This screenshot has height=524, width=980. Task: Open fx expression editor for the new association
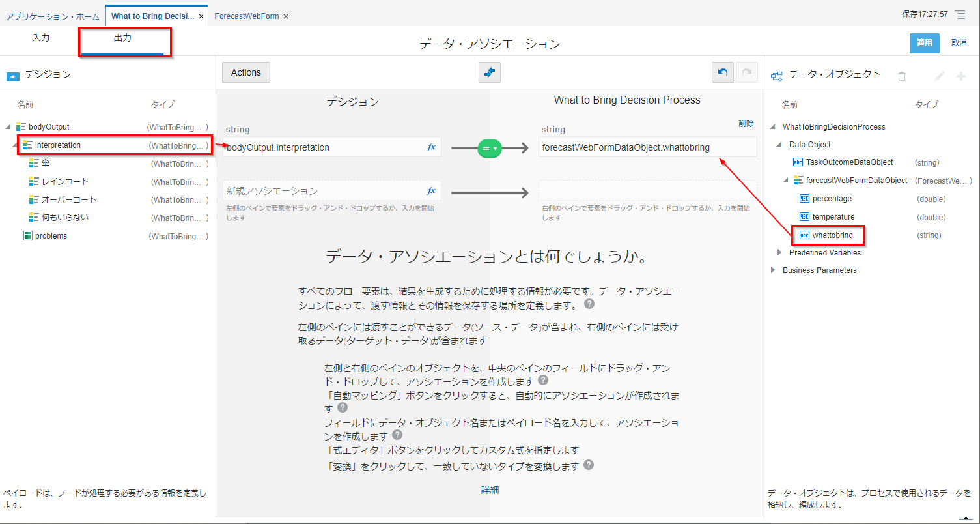431,191
